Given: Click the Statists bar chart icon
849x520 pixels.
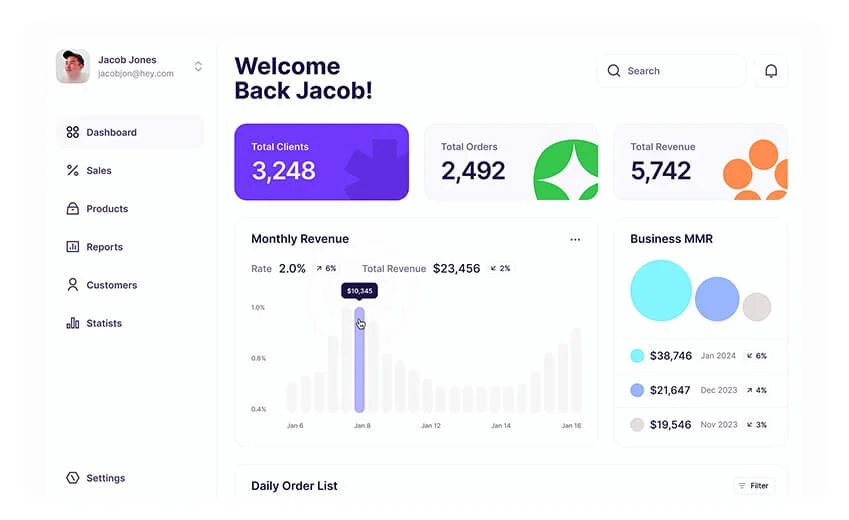Looking at the screenshot, I should pyautogui.click(x=72, y=323).
